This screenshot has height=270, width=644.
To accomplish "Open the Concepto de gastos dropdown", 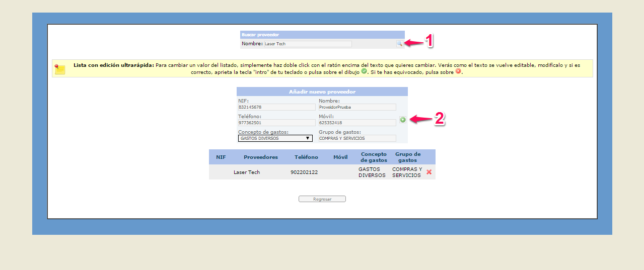I will point(275,138).
